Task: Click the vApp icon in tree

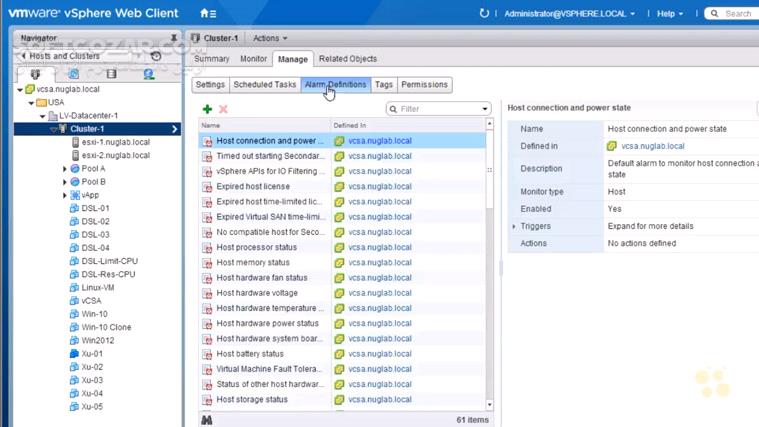Action: tap(75, 195)
